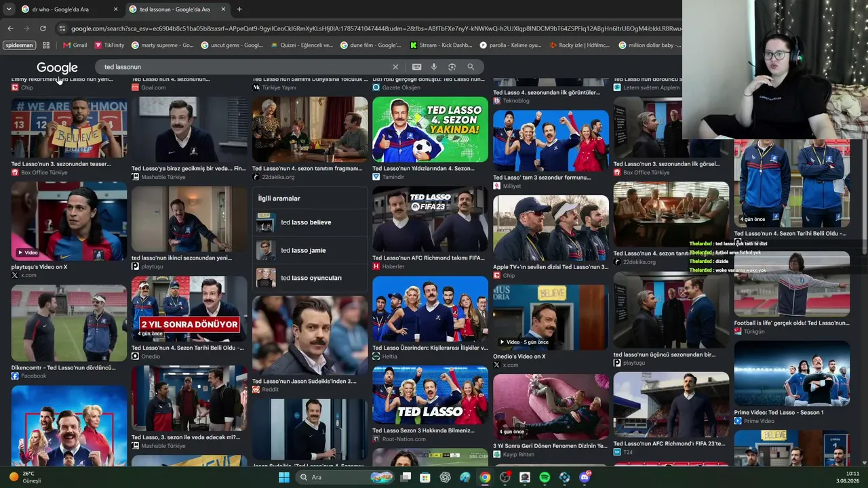Open the Stream - Kick Dashboard bookmark

click(x=441, y=45)
